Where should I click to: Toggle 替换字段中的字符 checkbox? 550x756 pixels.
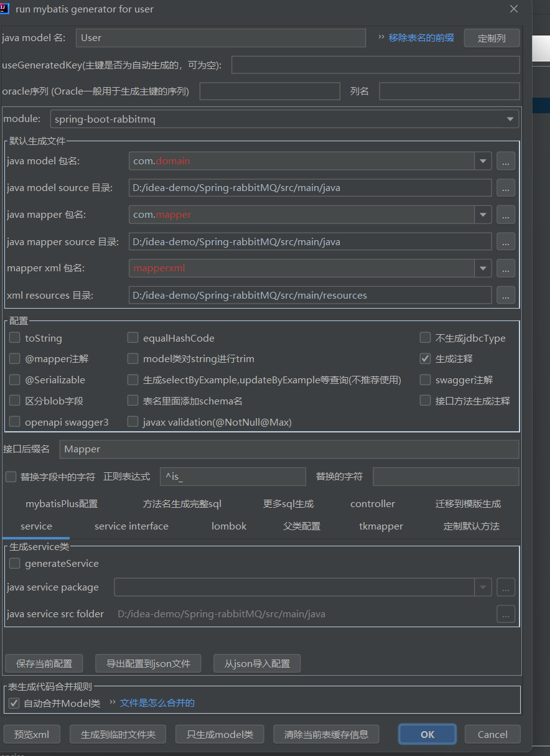tap(11, 477)
